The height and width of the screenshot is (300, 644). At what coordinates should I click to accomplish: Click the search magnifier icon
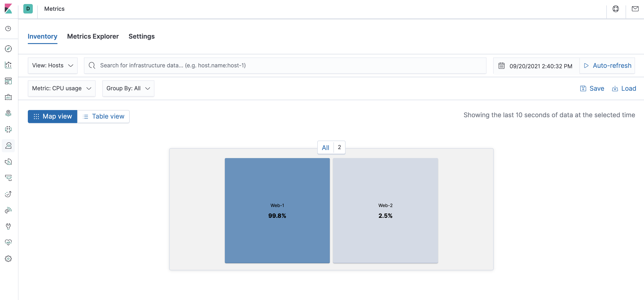click(92, 66)
